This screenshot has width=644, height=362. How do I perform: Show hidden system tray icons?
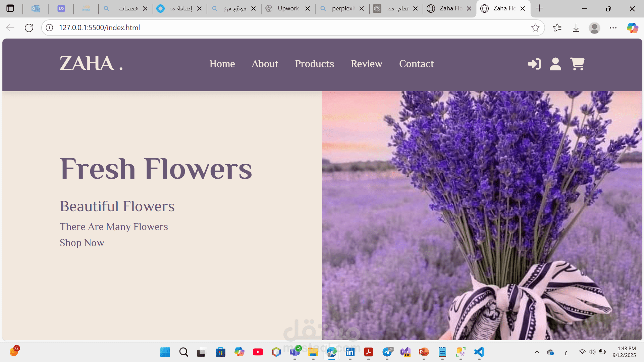pos(537,352)
